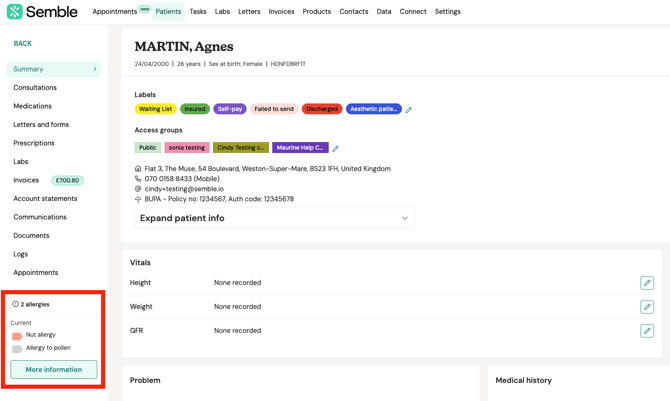The height and width of the screenshot is (401, 670).
Task: Open Consultations in the sidebar
Action: [35, 87]
